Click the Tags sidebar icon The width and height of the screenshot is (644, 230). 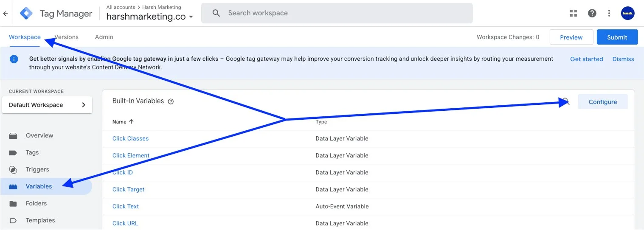(x=13, y=153)
